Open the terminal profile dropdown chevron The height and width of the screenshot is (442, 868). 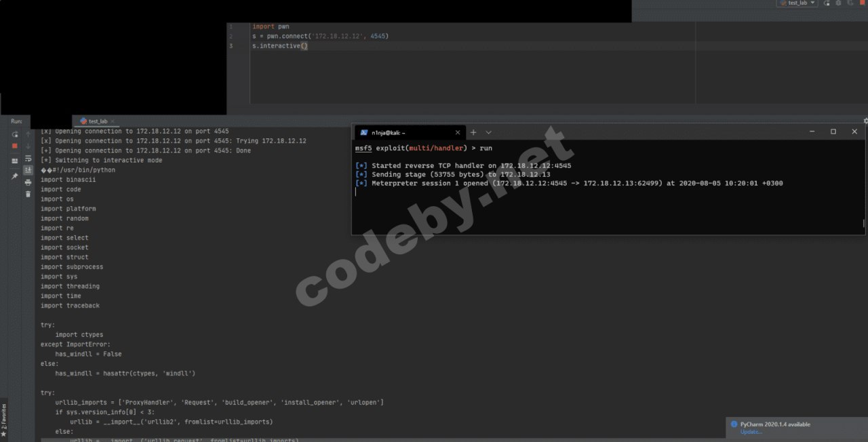[488, 132]
